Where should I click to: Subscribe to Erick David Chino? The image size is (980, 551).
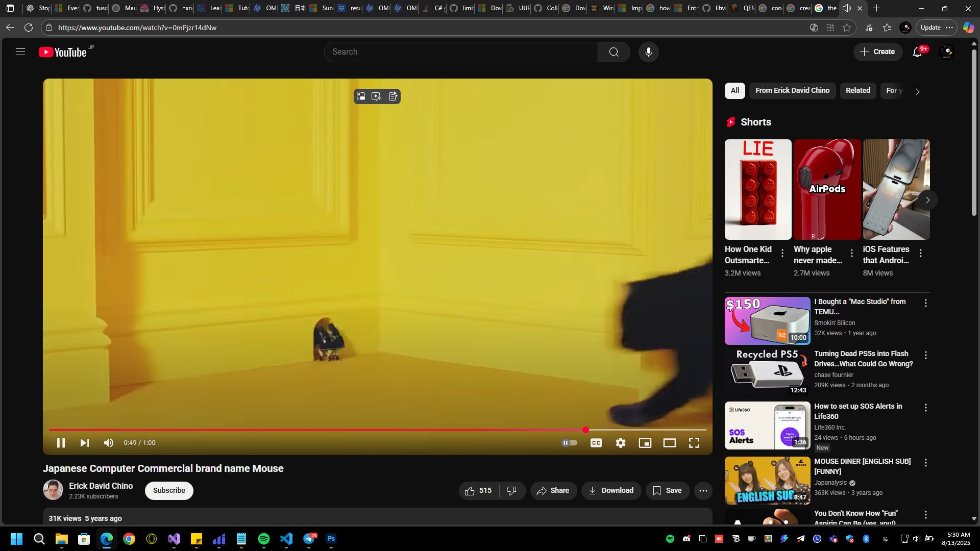(169, 491)
